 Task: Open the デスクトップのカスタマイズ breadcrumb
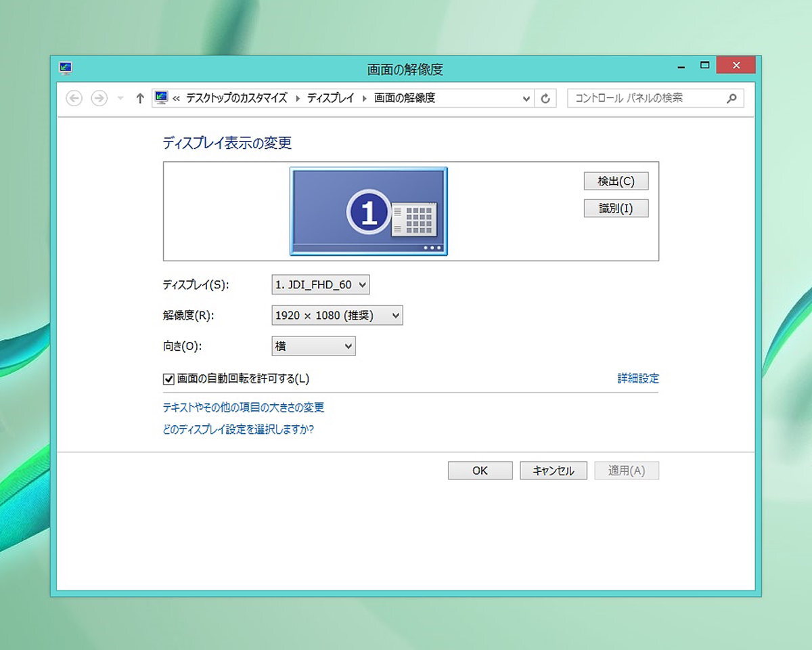click(x=236, y=98)
